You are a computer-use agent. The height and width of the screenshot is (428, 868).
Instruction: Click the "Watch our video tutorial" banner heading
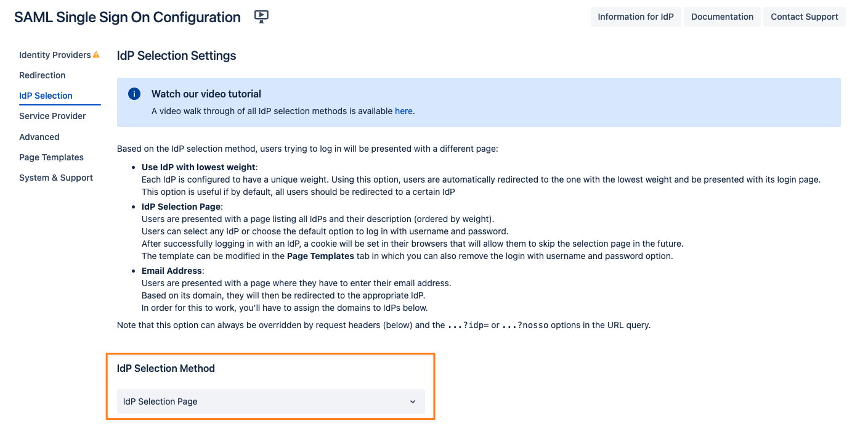click(x=206, y=94)
